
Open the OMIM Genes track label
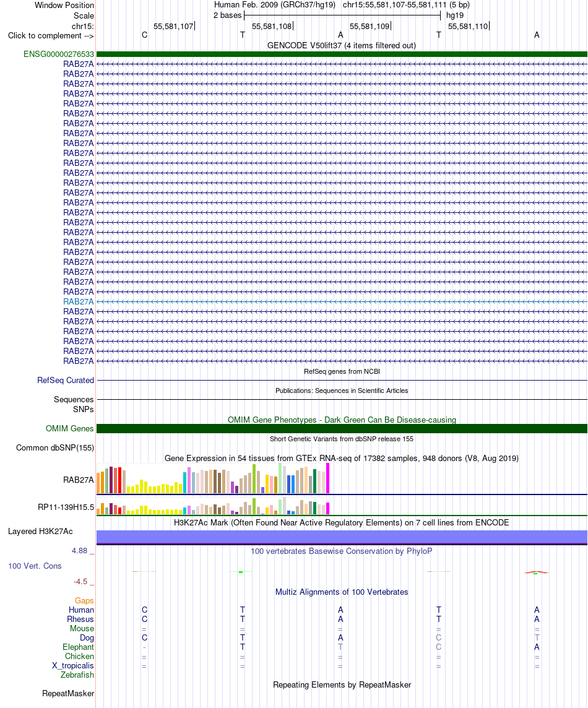(x=69, y=428)
